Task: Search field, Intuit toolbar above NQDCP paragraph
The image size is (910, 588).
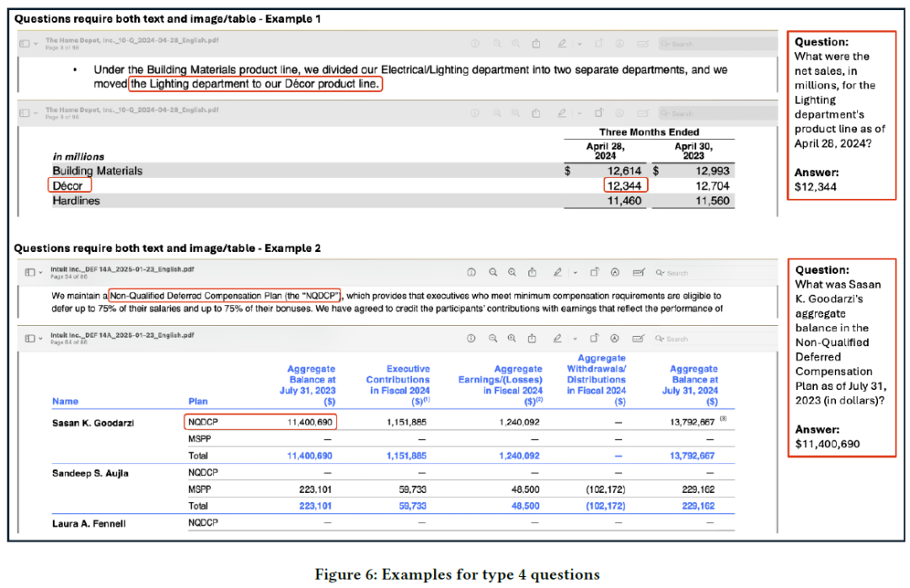Action: 715,273
